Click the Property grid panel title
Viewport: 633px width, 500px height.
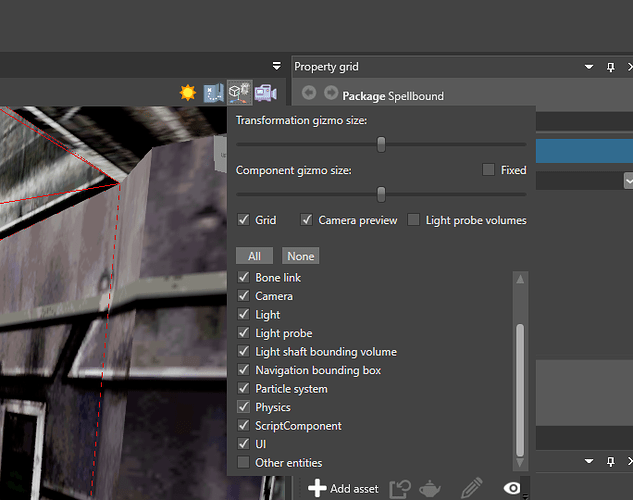pyautogui.click(x=326, y=67)
